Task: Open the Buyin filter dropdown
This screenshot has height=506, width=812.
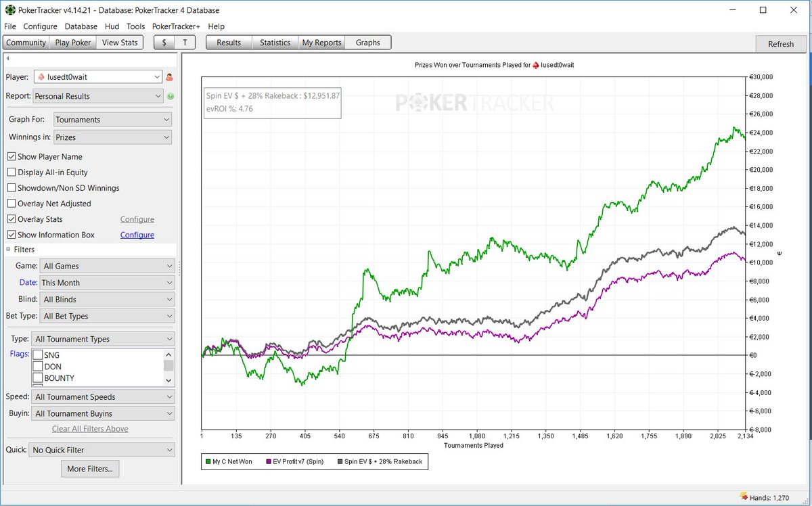Action: pos(104,413)
